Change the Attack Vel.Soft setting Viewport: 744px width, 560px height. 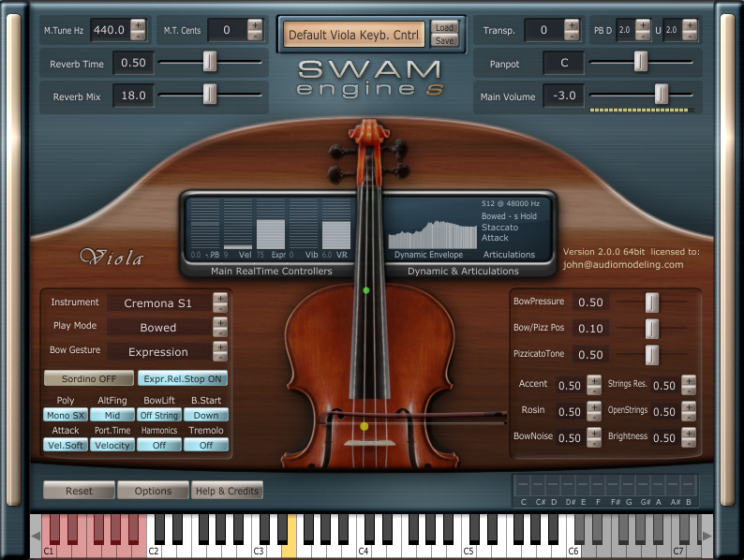[x=66, y=445]
